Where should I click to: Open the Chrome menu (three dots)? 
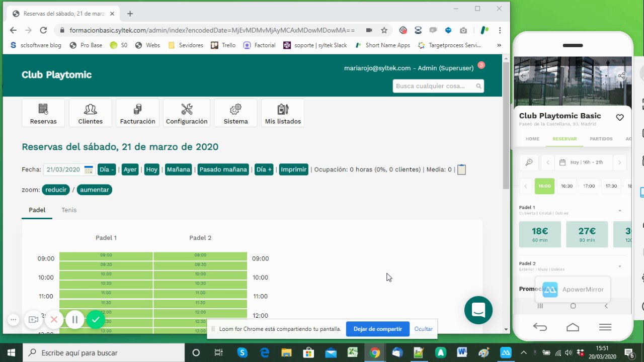(500, 30)
